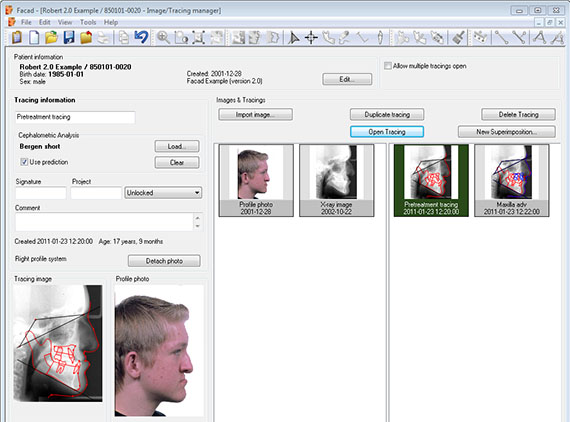Click the Facad app icon in menu bar
This screenshot has height=422, width=570.
pyautogui.click(x=12, y=22)
